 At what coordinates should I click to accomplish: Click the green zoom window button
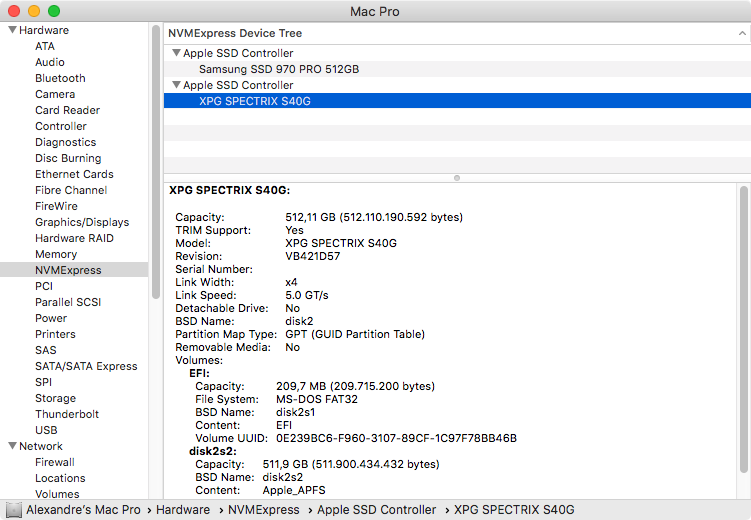click(x=54, y=11)
